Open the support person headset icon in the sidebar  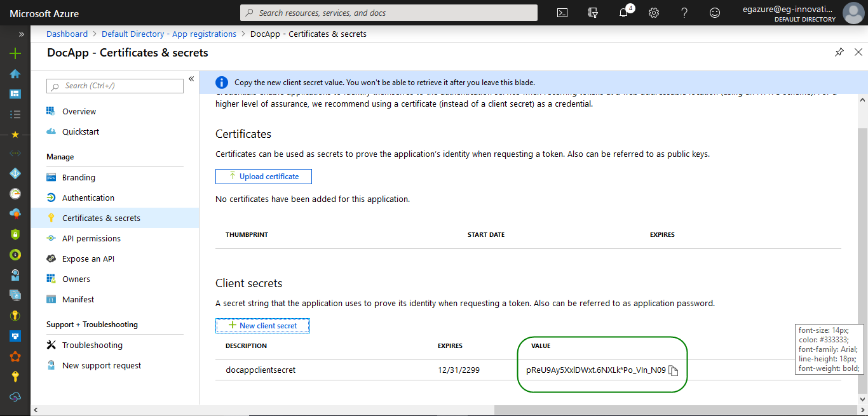15,275
